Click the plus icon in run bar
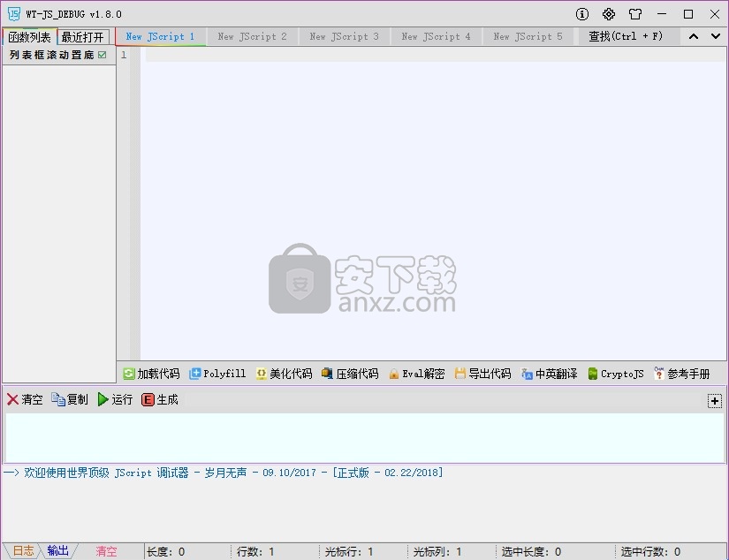 [x=714, y=401]
